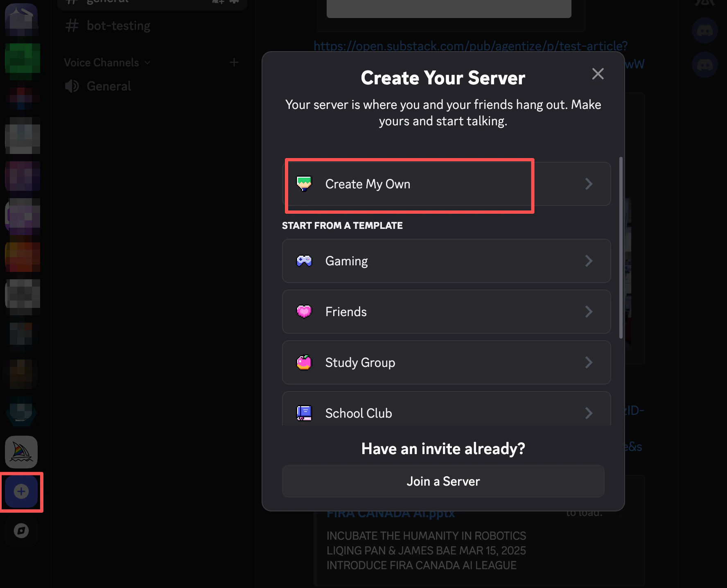The image size is (727, 588).
Task: Click chevron arrow on Gaming row
Action: point(589,261)
